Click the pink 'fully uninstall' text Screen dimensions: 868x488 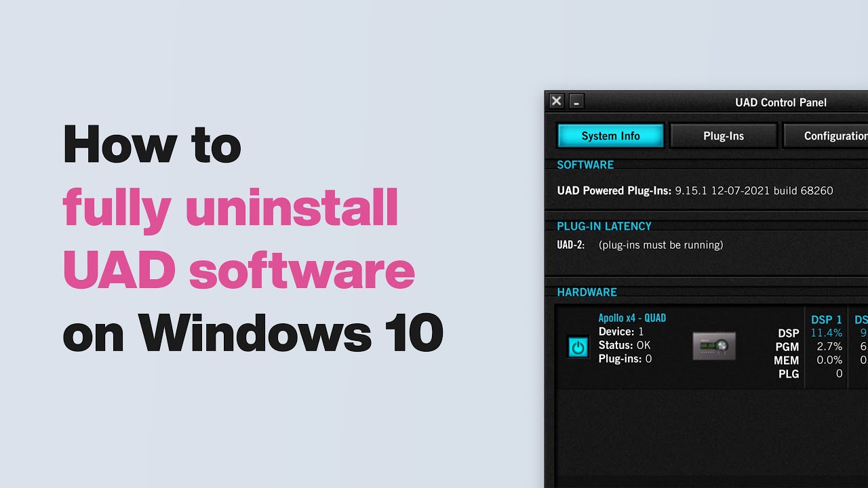click(231, 209)
